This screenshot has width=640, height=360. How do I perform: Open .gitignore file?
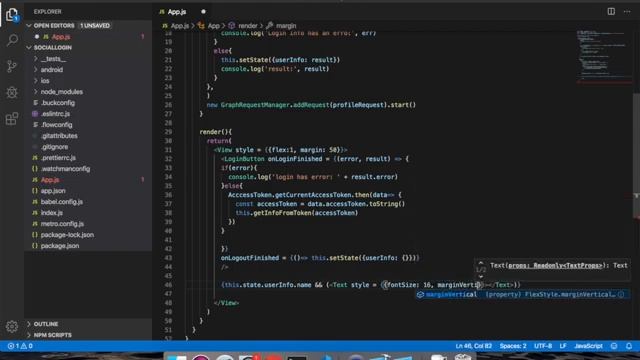[x=54, y=147]
